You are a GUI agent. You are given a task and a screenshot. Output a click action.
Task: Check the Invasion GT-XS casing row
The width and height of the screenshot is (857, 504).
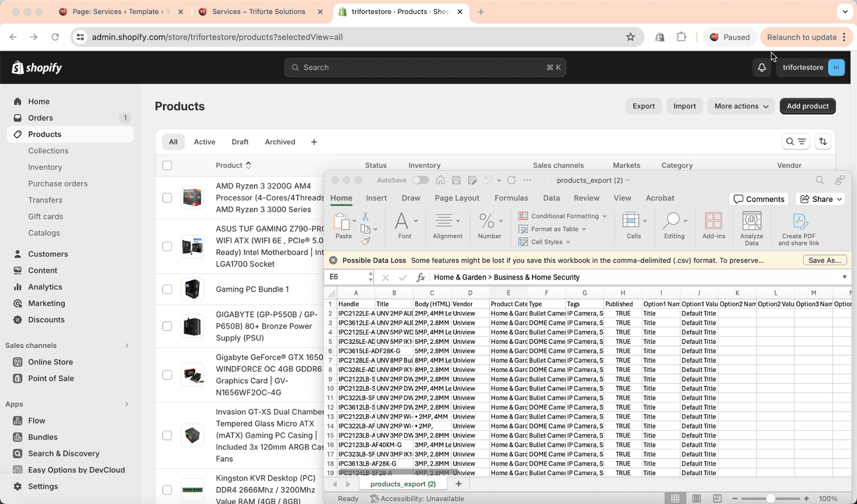click(167, 435)
